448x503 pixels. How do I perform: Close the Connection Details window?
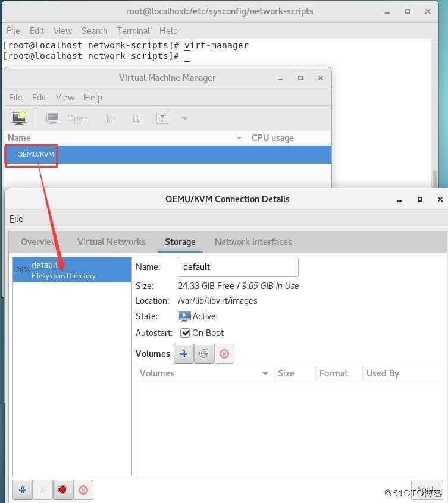[440, 199]
